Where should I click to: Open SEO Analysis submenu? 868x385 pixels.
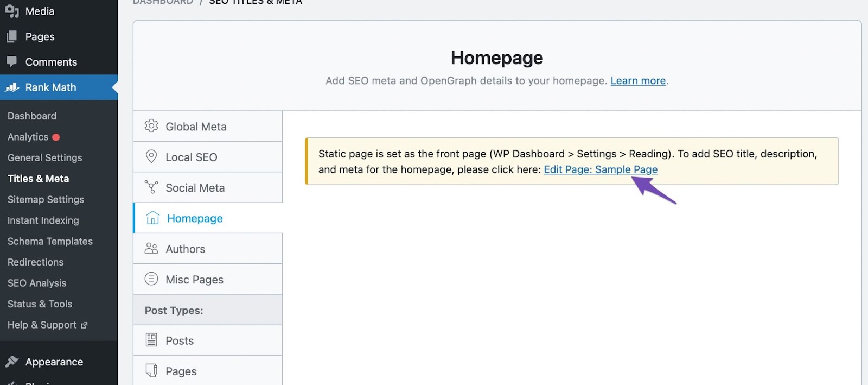(37, 283)
